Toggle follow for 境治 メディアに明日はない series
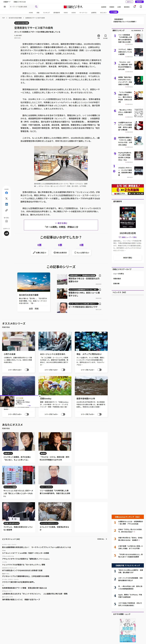This screenshot has width=146, height=644. point(100,370)
